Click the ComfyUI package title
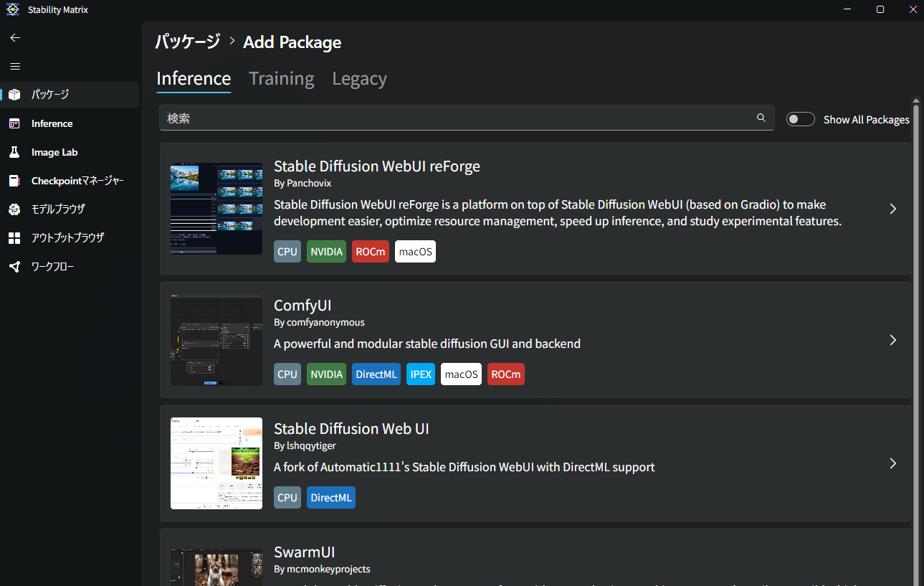Viewport: 924px width, 586px height. pyautogui.click(x=303, y=306)
